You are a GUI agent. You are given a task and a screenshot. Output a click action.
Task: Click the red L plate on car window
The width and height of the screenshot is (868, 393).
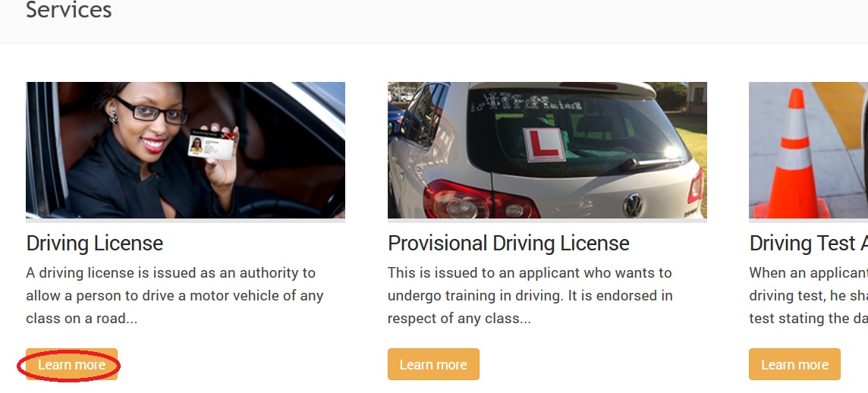[545, 144]
